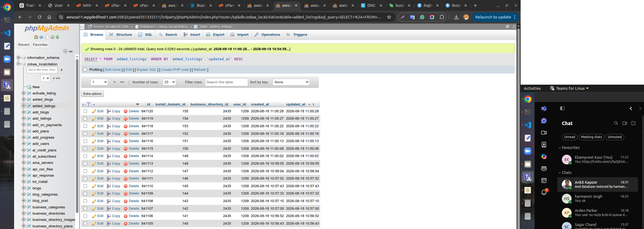644x229 pixels.
Task: Filter Teams chats by Unread
Action: pyautogui.click(x=569, y=137)
